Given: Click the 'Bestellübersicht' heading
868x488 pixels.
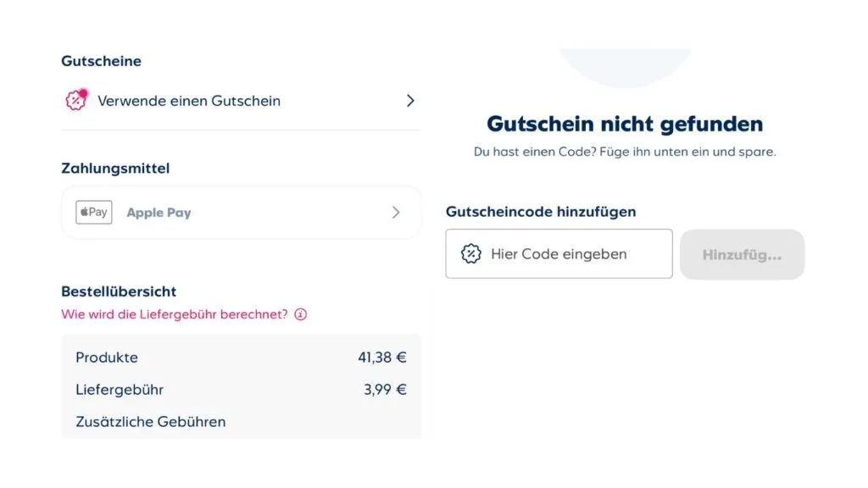Looking at the screenshot, I should tap(119, 291).
